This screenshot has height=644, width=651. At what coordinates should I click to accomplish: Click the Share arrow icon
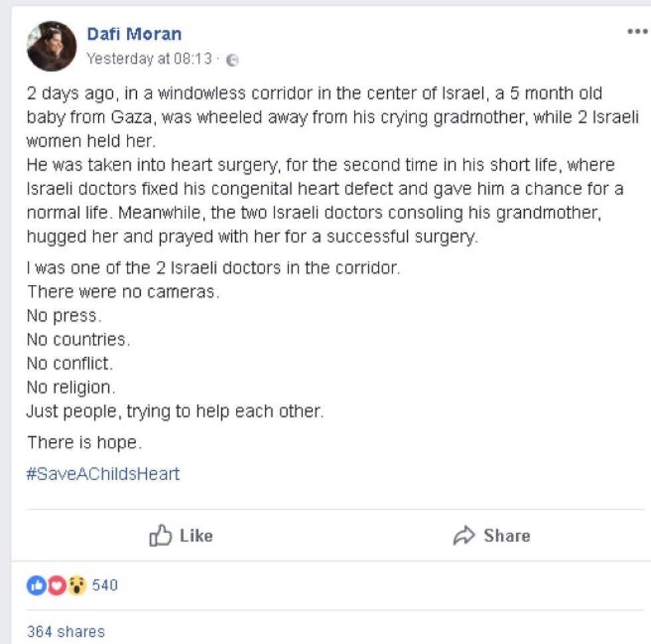(x=464, y=536)
